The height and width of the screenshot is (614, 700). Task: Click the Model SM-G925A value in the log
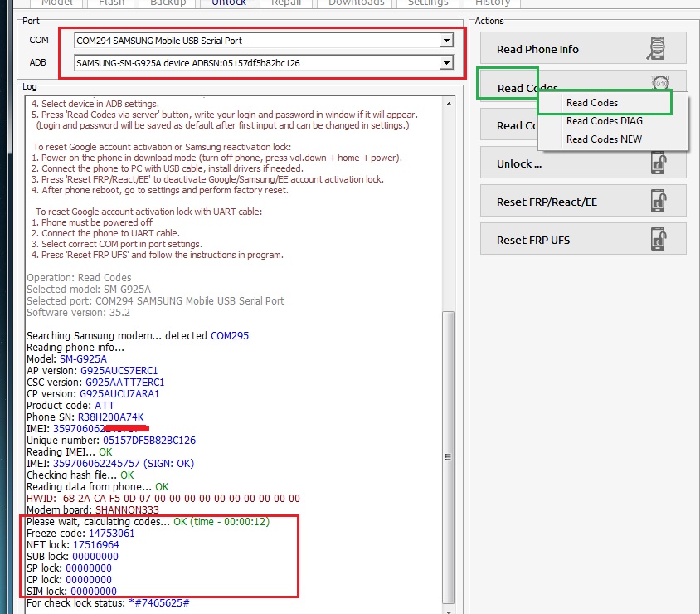[x=83, y=359]
